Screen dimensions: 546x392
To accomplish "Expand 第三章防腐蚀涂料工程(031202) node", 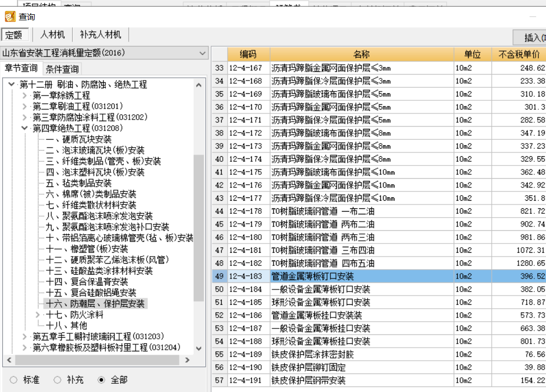I will [x=24, y=117].
